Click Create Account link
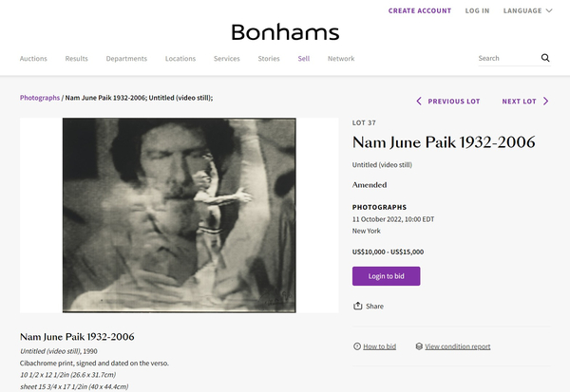The height and width of the screenshot is (392, 570). coord(421,10)
